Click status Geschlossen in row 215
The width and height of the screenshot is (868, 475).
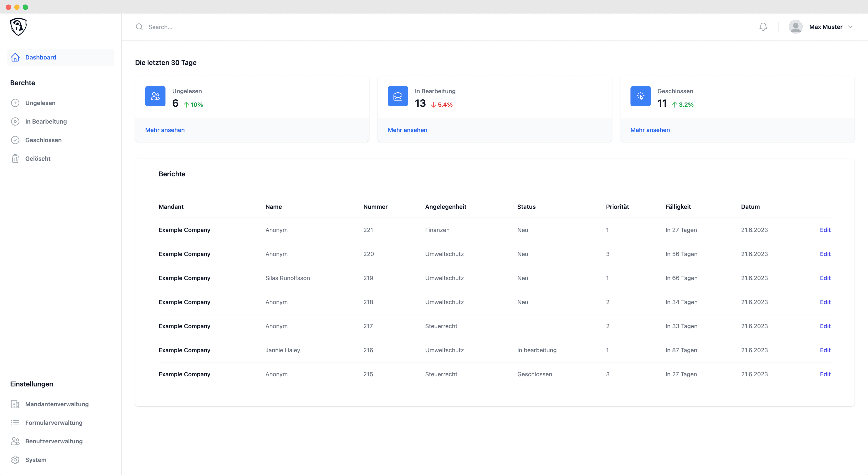tap(534, 374)
